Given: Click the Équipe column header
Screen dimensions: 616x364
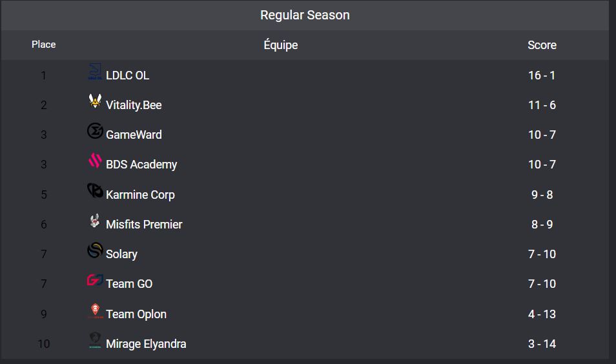Looking at the screenshot, I should point(281,45).
